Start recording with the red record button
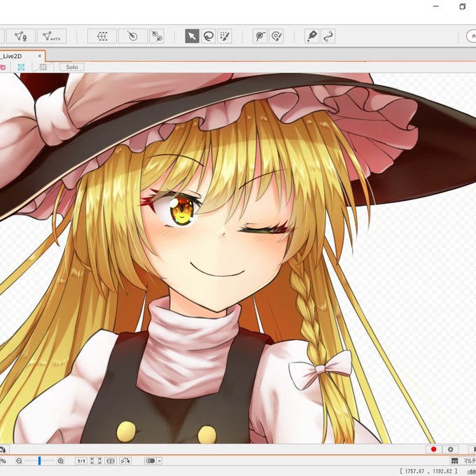The image size is (476, 476). pyautogui.click(x=433, y=449)
